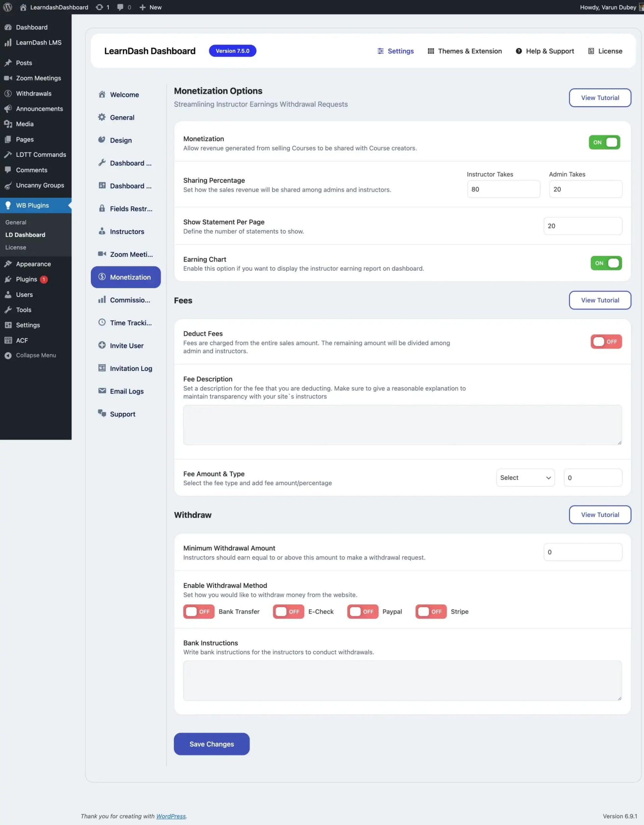Viewport: 644px width, 825px height.
Task: Disable the Earning Chart toggle switch
Action: click(x=606, y=263)
